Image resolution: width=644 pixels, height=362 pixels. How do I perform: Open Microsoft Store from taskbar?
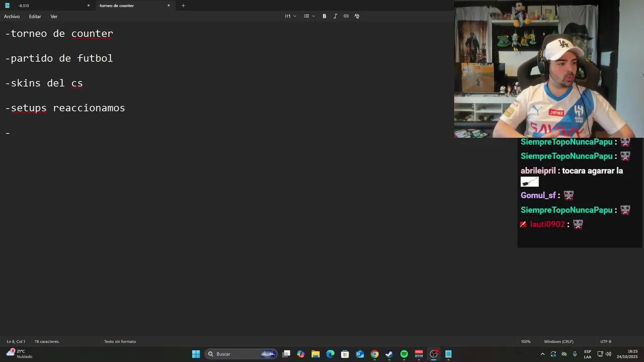(345, 354)
